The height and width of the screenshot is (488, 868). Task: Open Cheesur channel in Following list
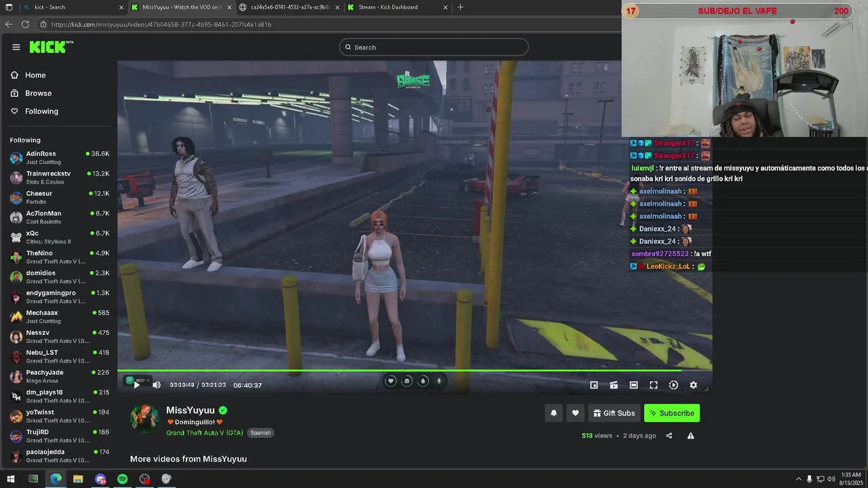59,197
